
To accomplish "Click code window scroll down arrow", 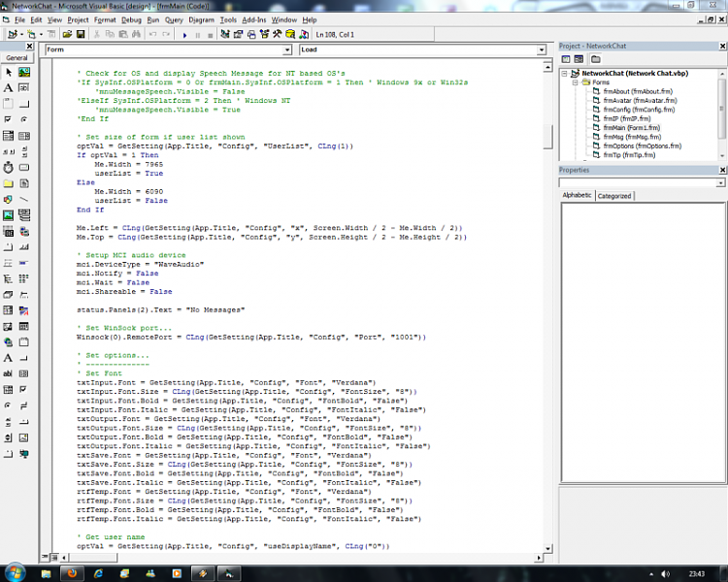I will click(x=547, y=549).
